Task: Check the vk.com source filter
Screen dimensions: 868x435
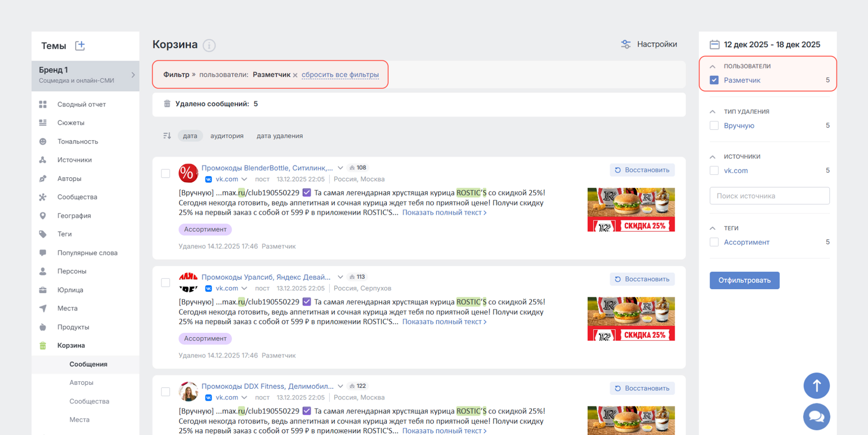Action: pyautogui.click(x=714, y=170)
